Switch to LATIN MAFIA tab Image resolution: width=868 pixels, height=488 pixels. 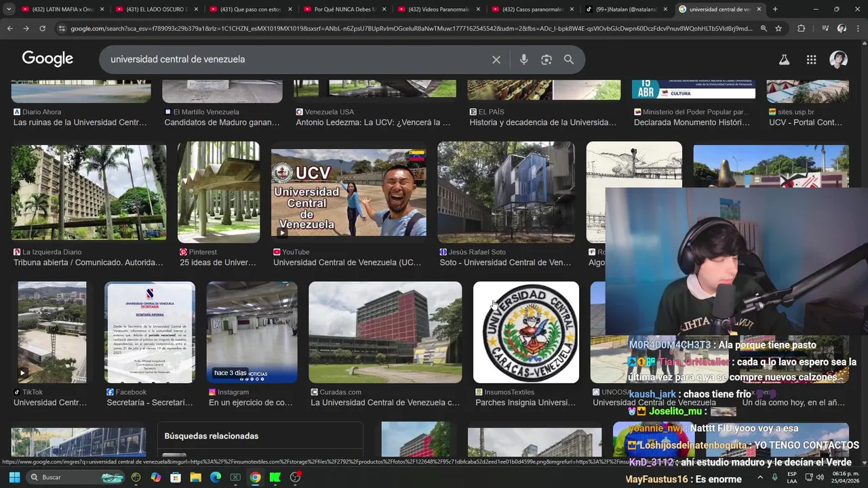[61, 9]
